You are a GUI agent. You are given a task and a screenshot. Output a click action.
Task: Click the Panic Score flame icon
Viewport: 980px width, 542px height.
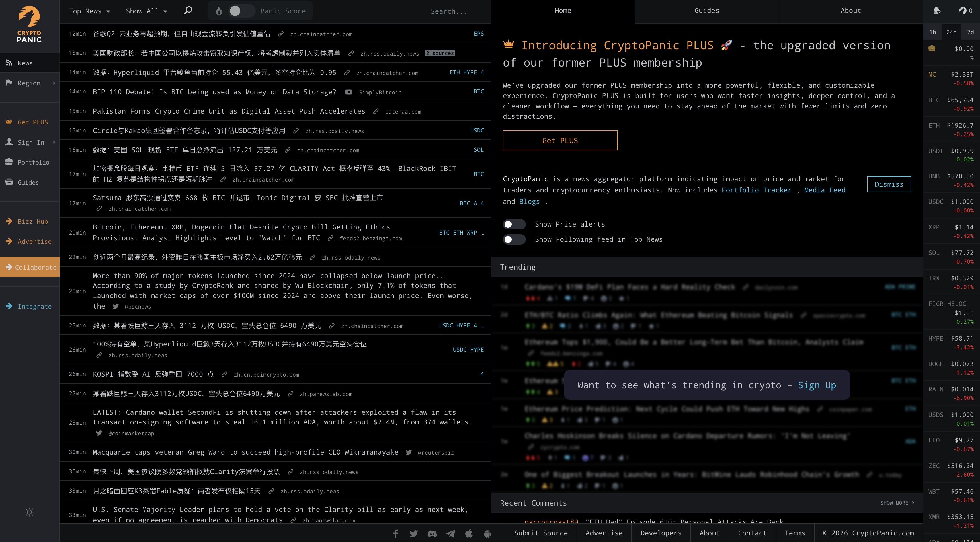click(219, 11)
